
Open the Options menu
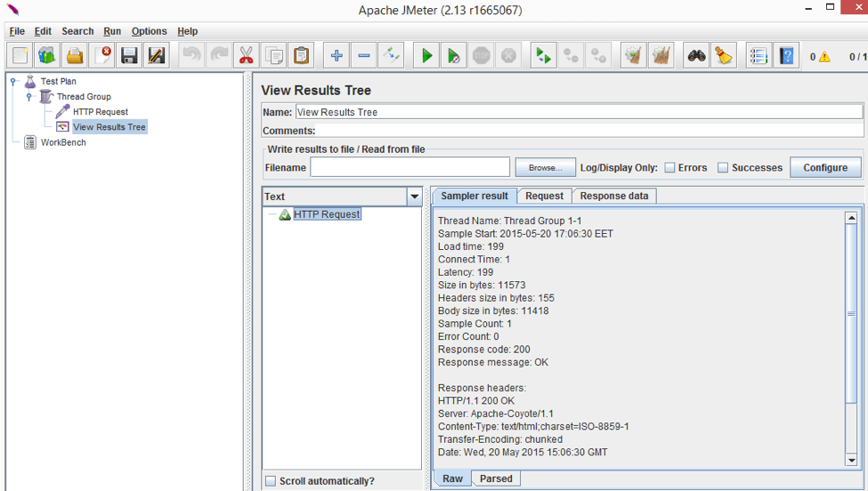click(149, 31)
